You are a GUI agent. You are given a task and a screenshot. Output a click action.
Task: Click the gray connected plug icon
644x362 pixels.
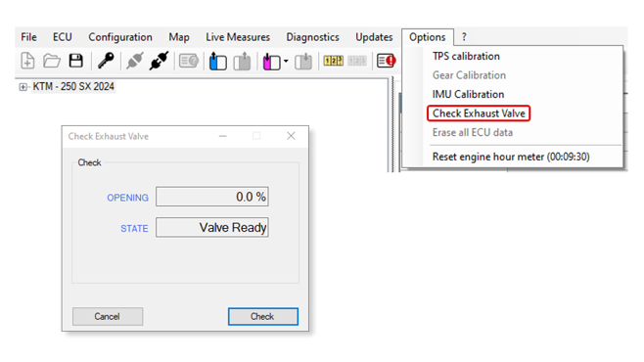point(134,61)
